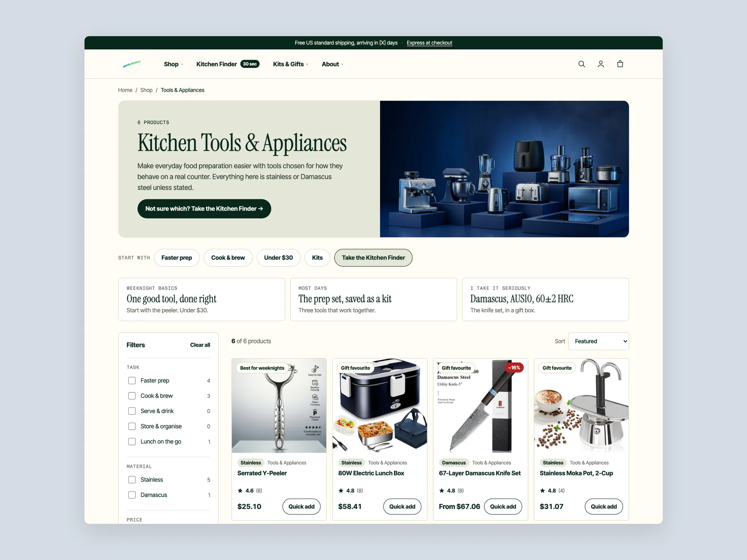
Task: Check the Faster prep filter
Action: point(132,380)
